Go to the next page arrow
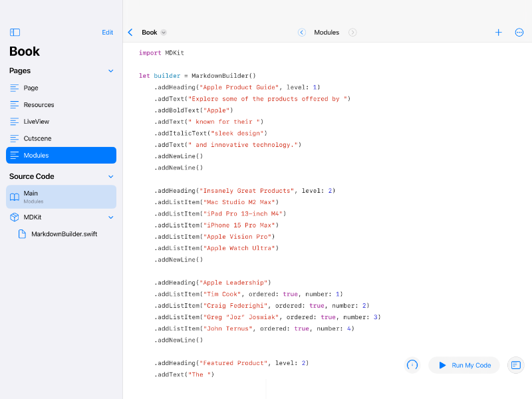 coord(352,32)
